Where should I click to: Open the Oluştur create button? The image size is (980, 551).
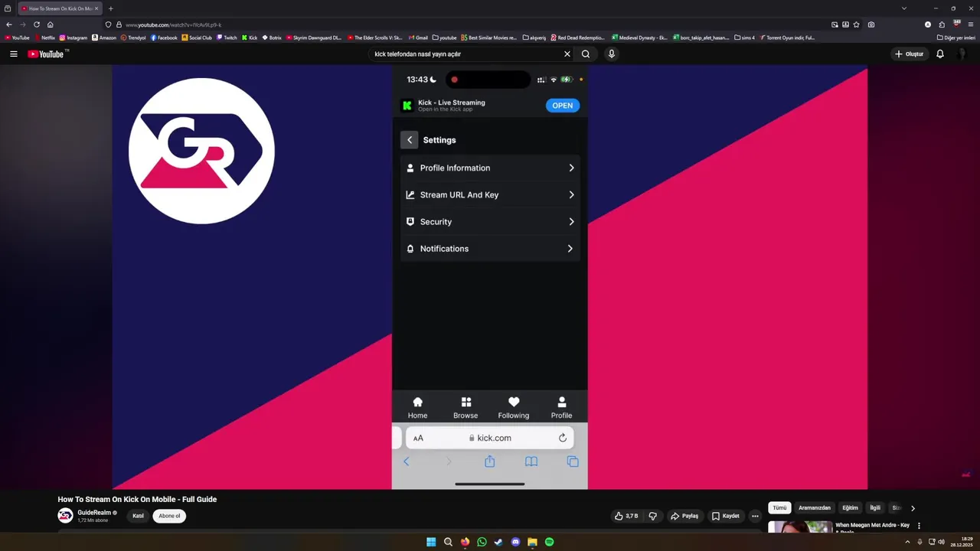[x=910, y=54]
